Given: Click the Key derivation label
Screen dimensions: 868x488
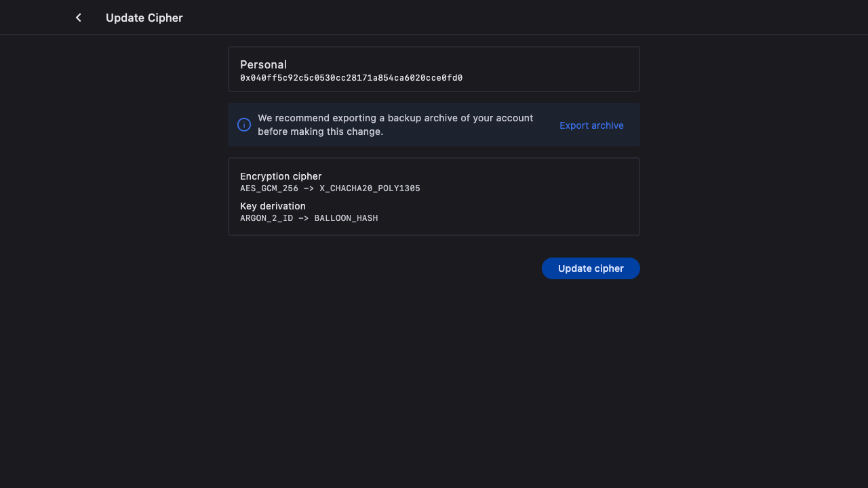Looking at the screenshot, I should point(273,206).
